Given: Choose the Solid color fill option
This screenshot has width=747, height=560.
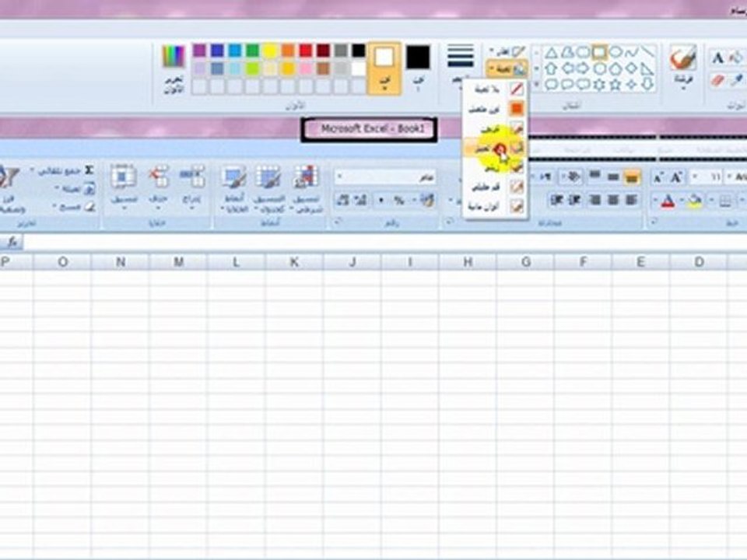Looking at the screenshot, I should pos(496,109).
